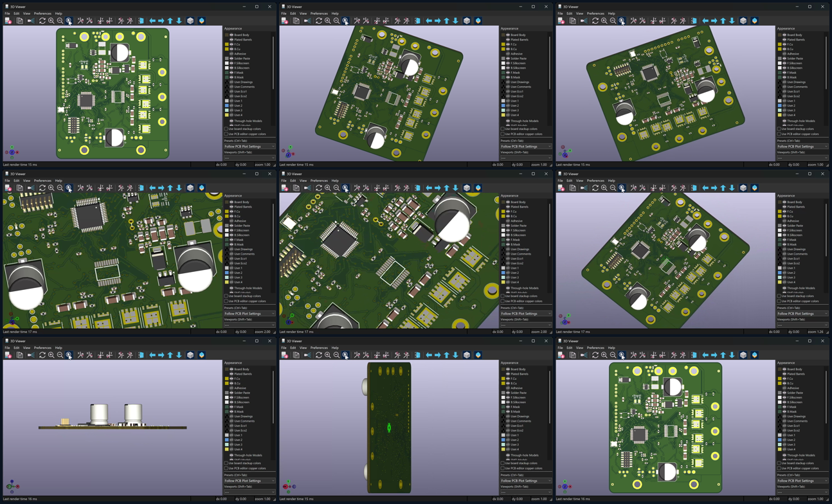Rotate X clockwise icon in middle-right 3D Viewer
The image size is (832, 504).
633,188
